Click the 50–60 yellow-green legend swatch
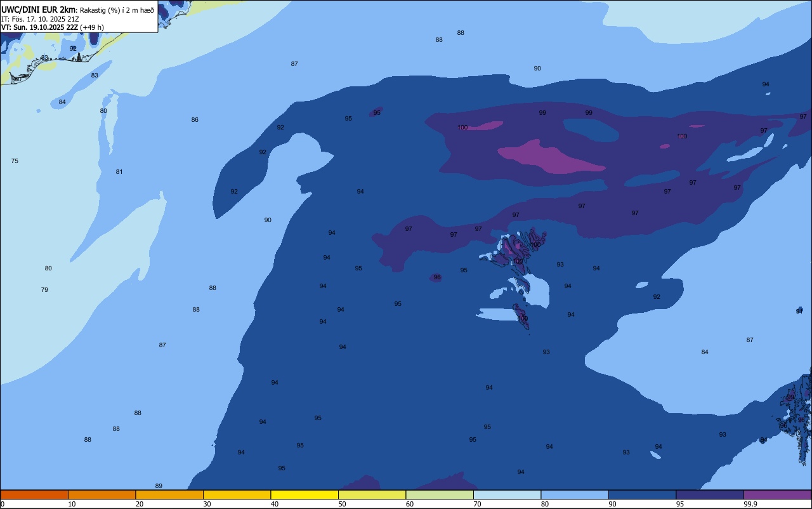The height and width of the screenshot is (509, 812). coord(372,494)
